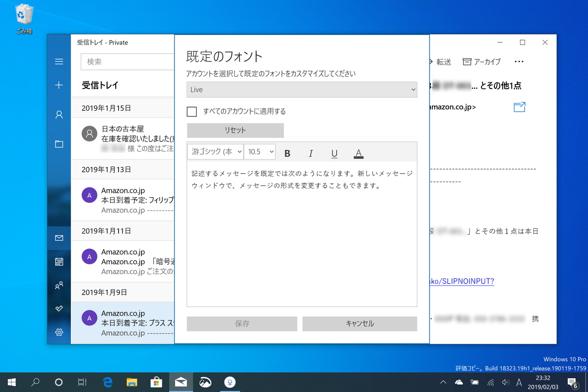The image size is (588, 392).
Task: Change font size via the 10.5 dropdown
Action: click(x=260, y=151)
